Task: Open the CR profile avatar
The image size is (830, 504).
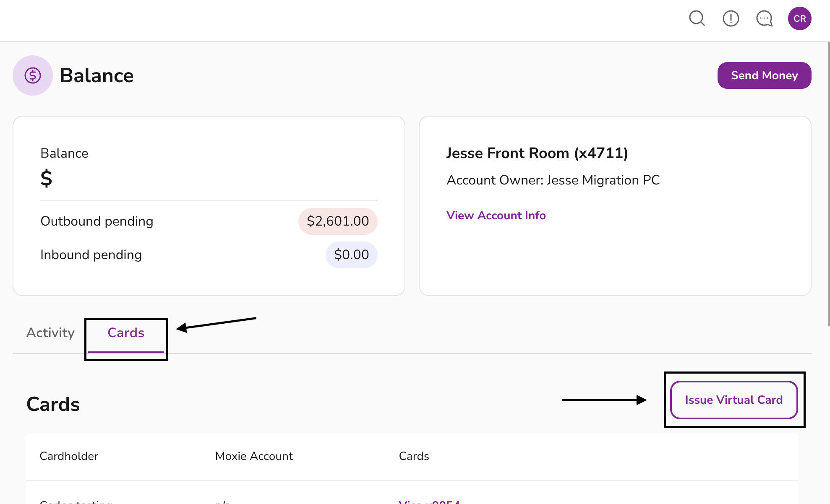Action: (x=799, y=18)
